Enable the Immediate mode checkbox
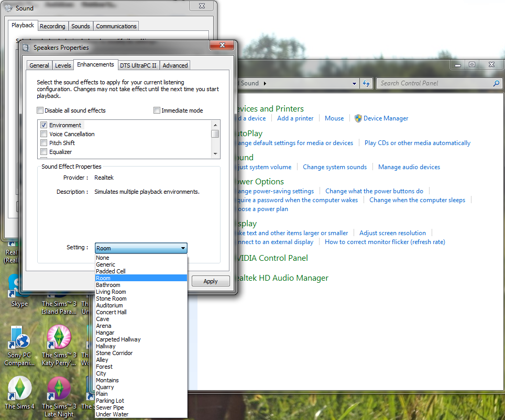The width and height of the screenshot is (505, 420). (157, 110)
